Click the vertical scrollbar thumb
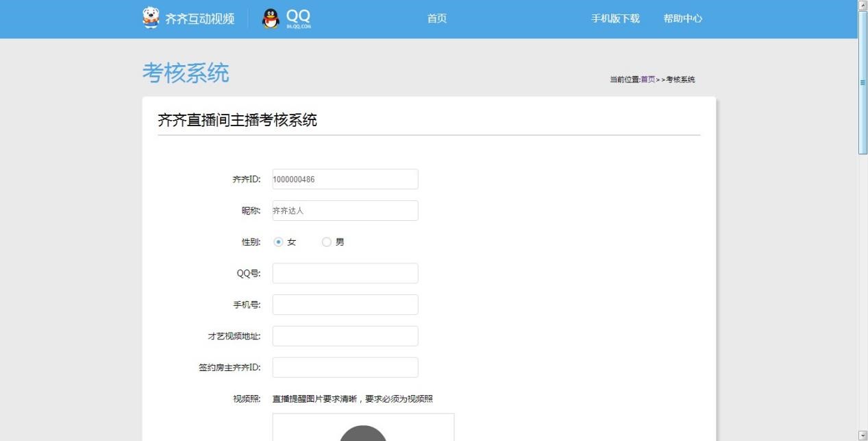 tap(863, 82)
